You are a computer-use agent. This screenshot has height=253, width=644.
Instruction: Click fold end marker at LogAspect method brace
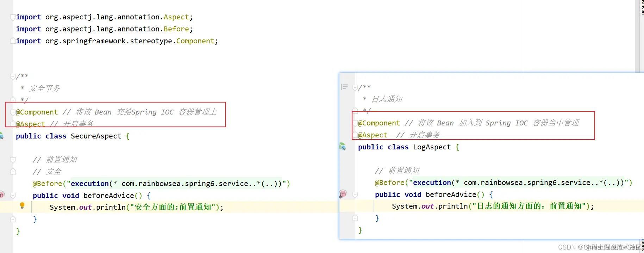(x=355, y=218)
